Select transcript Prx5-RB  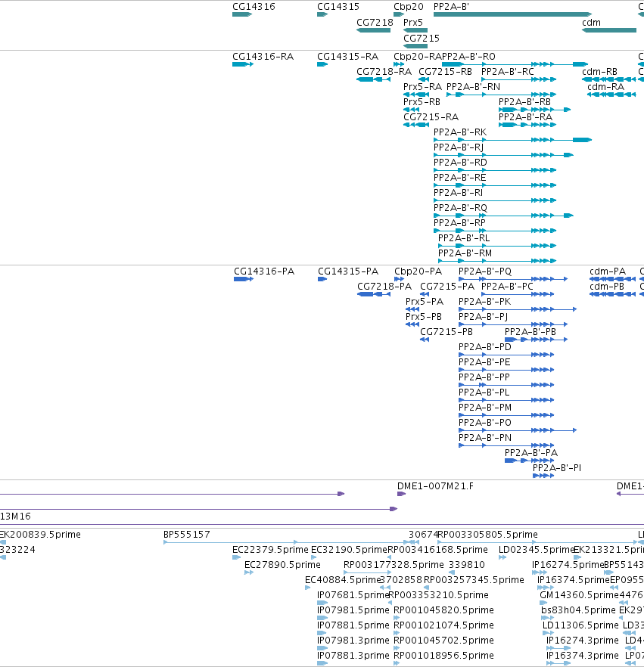click(412, 110)
